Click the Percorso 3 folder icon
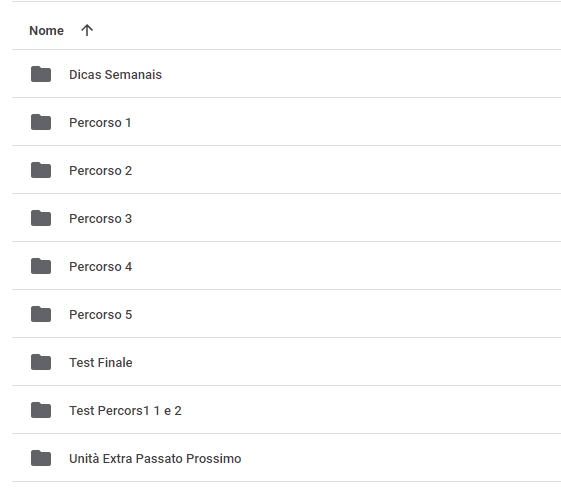Viewport: 561px width, 501px height. (x=41, y=218)
